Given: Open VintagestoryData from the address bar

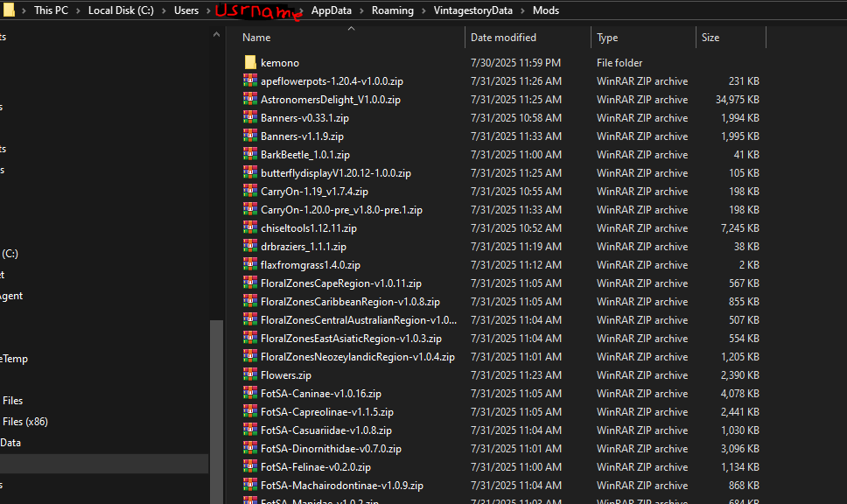Looking at the screenshot, I should pos(472,10).
